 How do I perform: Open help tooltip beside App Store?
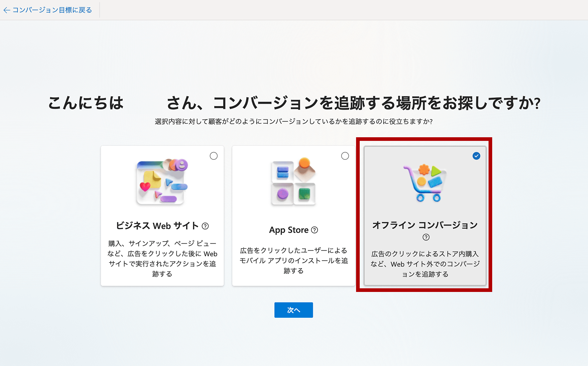click(314, 230)
